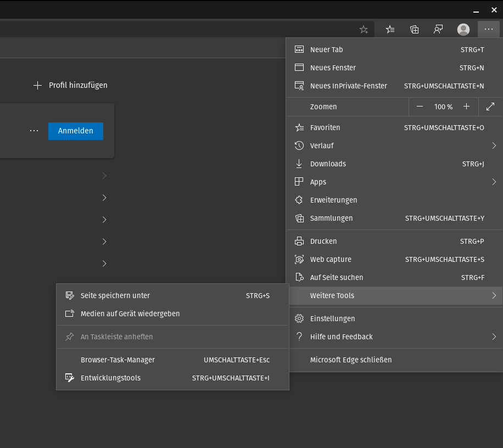The height and width of the screenshot is (448, 503).
Task: Open Collections toolbar icon
Action: (x=414, y=30)
